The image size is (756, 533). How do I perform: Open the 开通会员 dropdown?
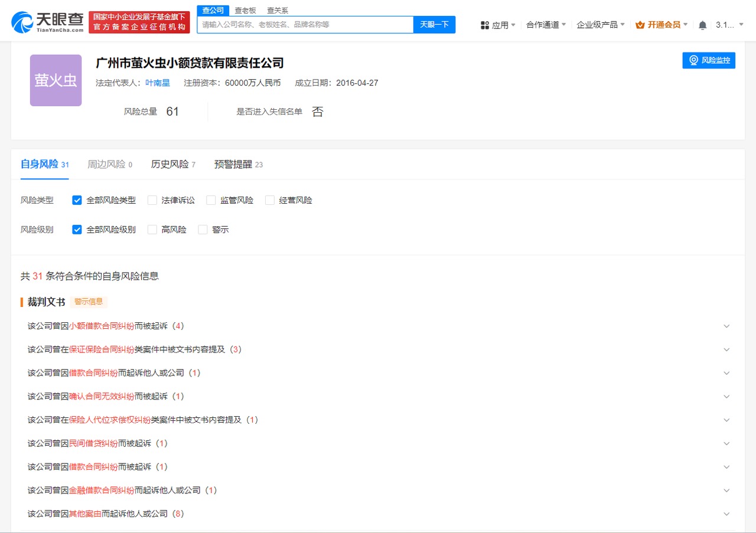tap(662, 25)
